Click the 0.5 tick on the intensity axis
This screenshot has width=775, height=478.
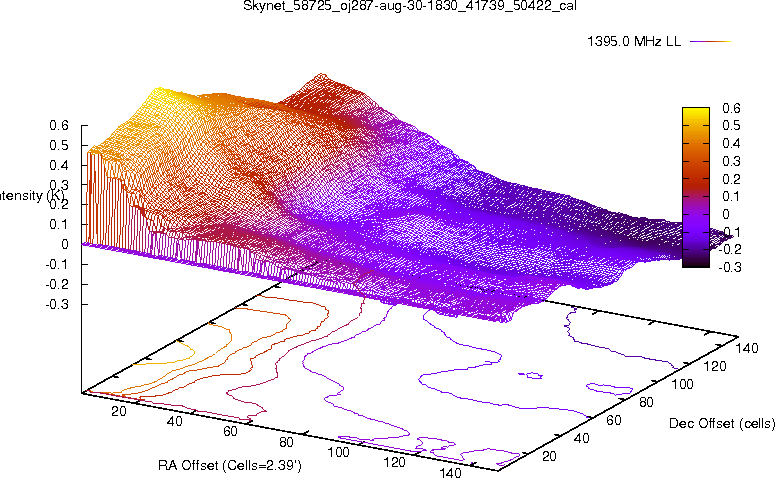pyautogui.click(x=59, y=145)
